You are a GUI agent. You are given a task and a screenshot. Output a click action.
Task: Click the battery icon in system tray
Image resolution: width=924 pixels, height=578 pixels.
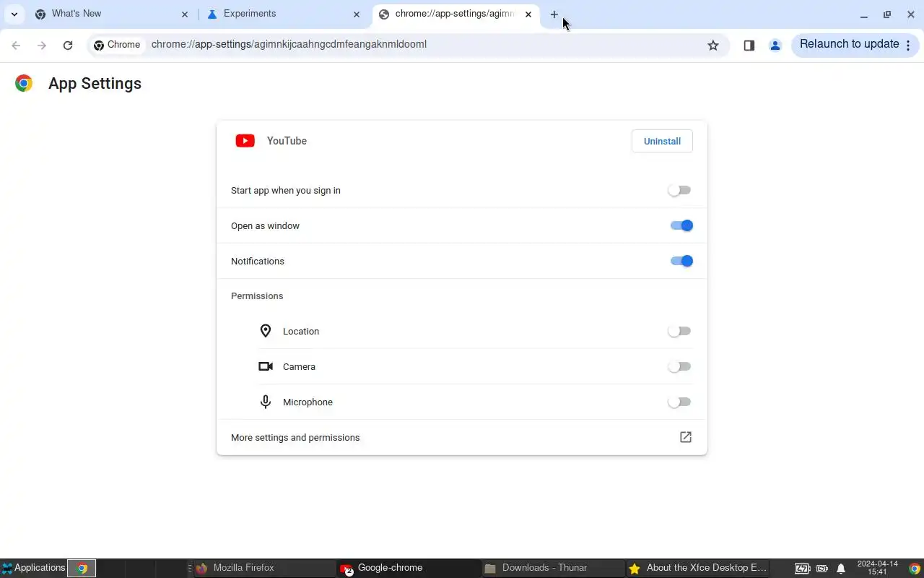pyautogui.click(x=802, y=569)
